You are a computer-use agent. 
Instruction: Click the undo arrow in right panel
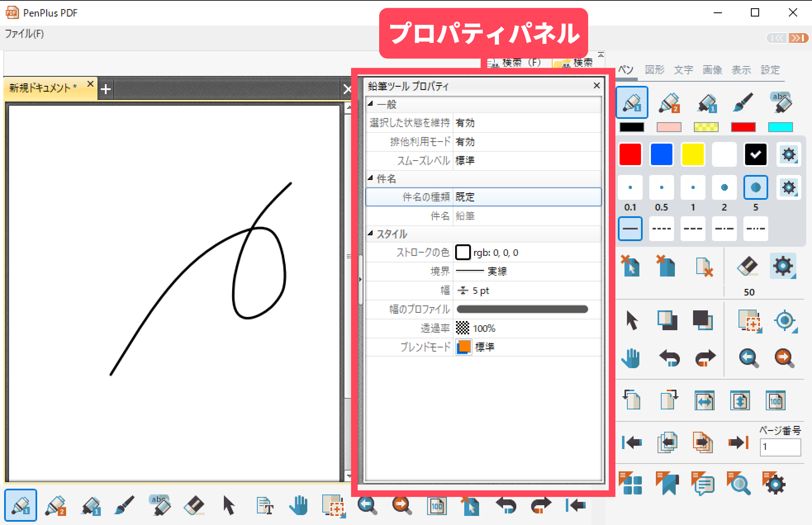pos(669,358)
